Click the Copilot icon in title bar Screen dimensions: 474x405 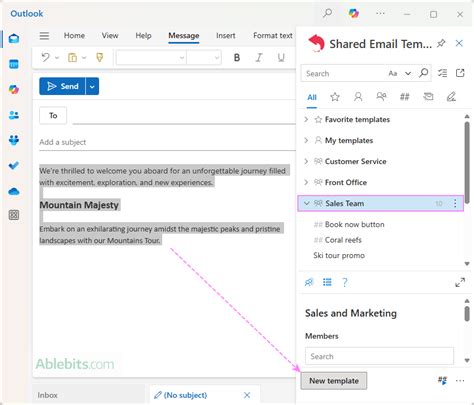353,14
